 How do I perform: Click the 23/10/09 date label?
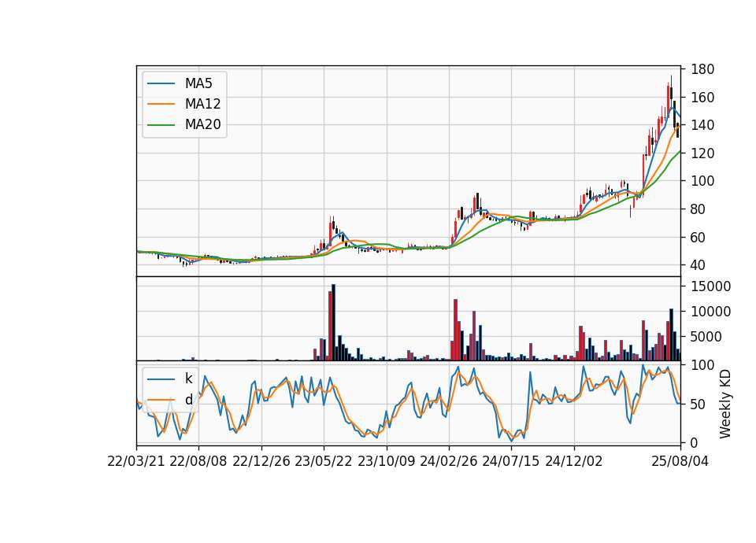386,461
